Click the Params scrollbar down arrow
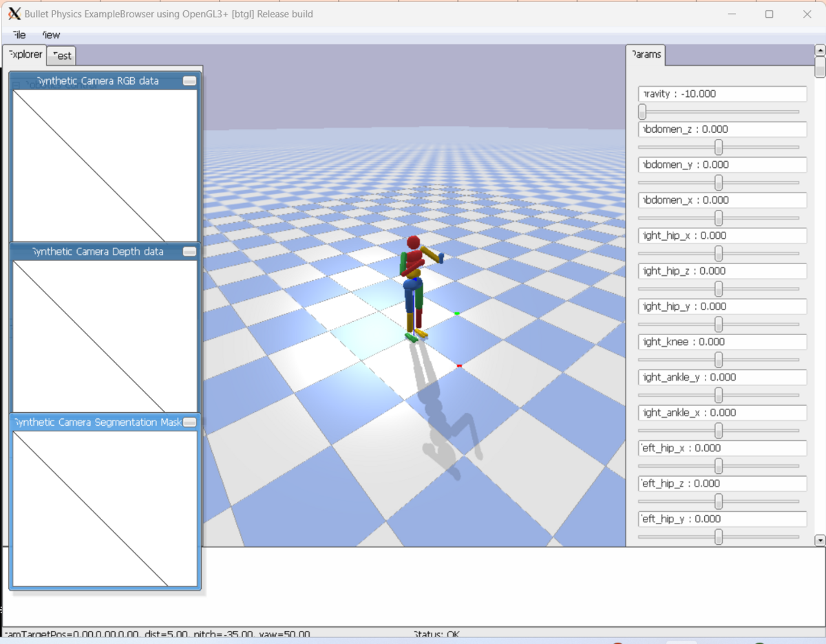Viewport: 826px width, 644px height. pyautogui.click(x=820, y=541)
